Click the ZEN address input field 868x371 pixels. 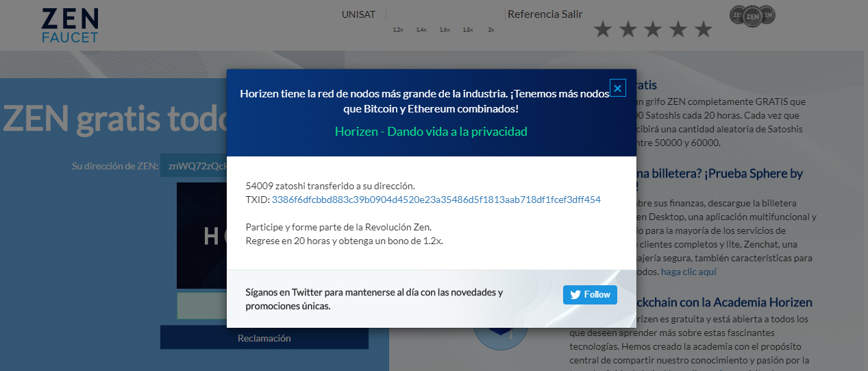click(194, 165)
